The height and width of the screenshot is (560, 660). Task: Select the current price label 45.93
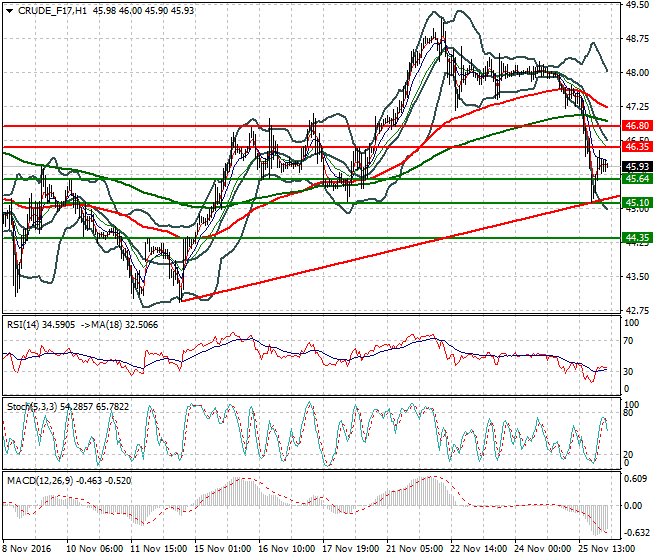[x=638, y=167]
